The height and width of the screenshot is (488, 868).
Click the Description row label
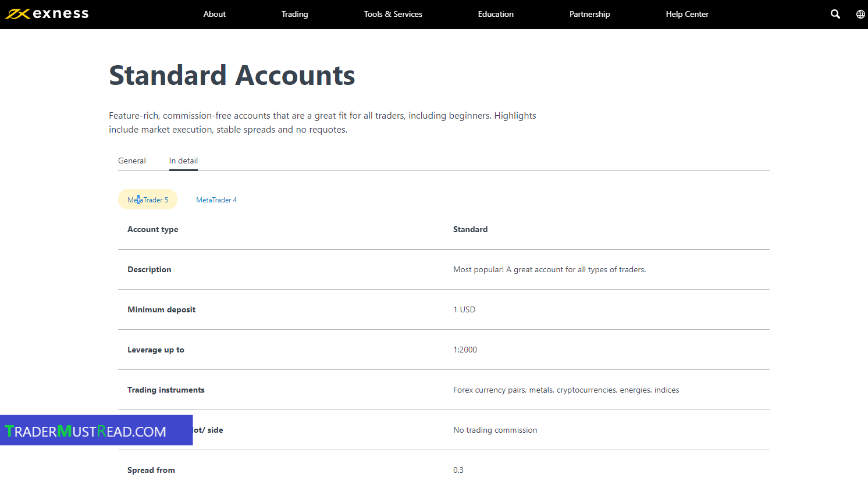pos(150,269)
